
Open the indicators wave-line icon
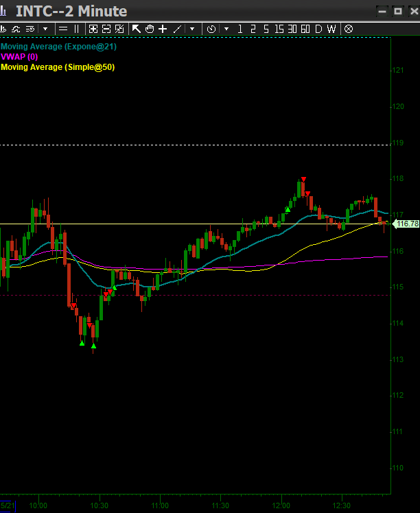(x=16, y=29)
